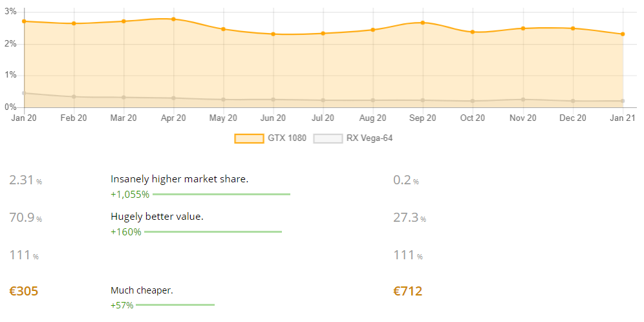
Task: Select GTX 1080 data point at Sep 20
Action: (x=423, y=23)
